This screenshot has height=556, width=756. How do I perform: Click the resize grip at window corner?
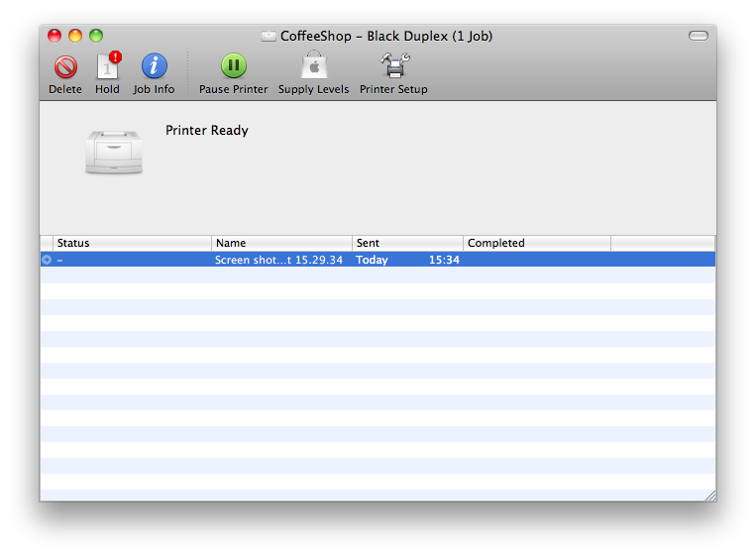click(x=708, y=495)
